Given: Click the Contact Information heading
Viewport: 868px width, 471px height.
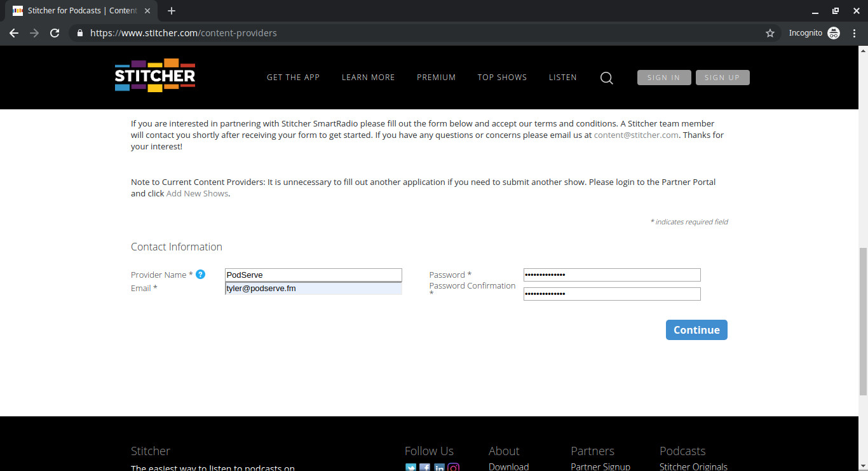Looking at the screenshot, I should coord(177,247).
